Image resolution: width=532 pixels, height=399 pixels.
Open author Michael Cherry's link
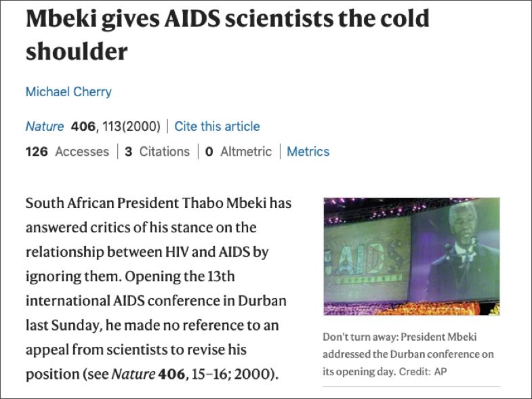(68, 91)
